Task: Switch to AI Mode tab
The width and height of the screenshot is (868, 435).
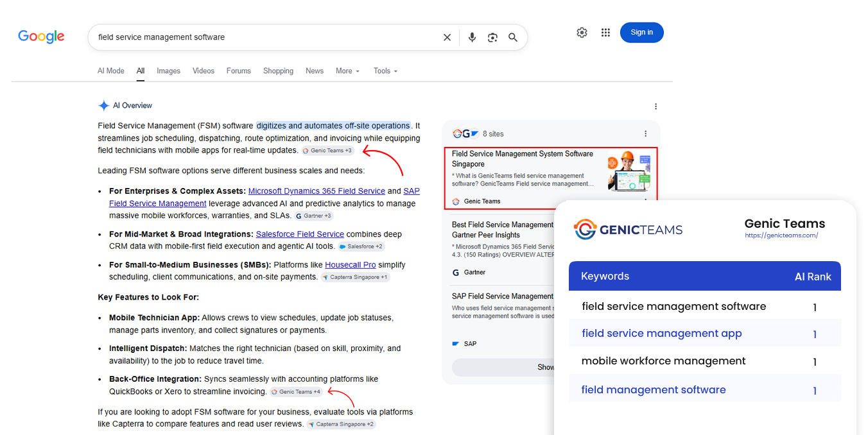Action: [x=111, y=71]
